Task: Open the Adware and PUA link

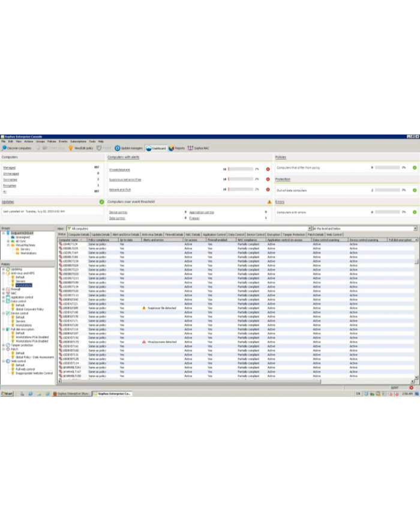Action: (x=120, y=190)
